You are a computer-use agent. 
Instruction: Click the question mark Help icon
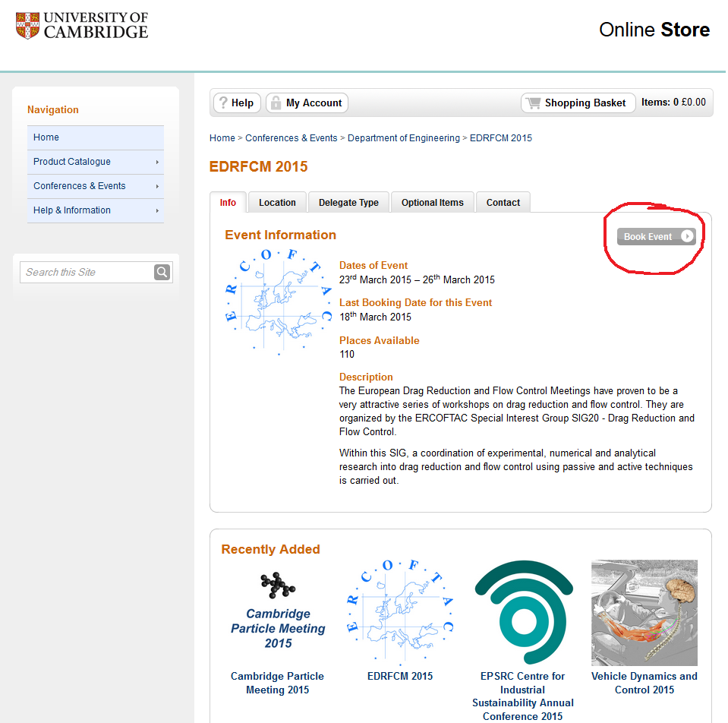223,103
